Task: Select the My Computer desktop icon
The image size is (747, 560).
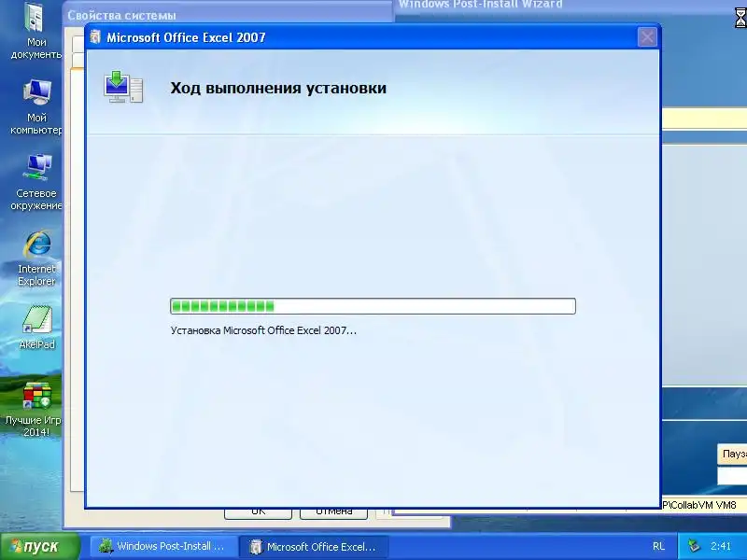Action: tap(36, 107)
